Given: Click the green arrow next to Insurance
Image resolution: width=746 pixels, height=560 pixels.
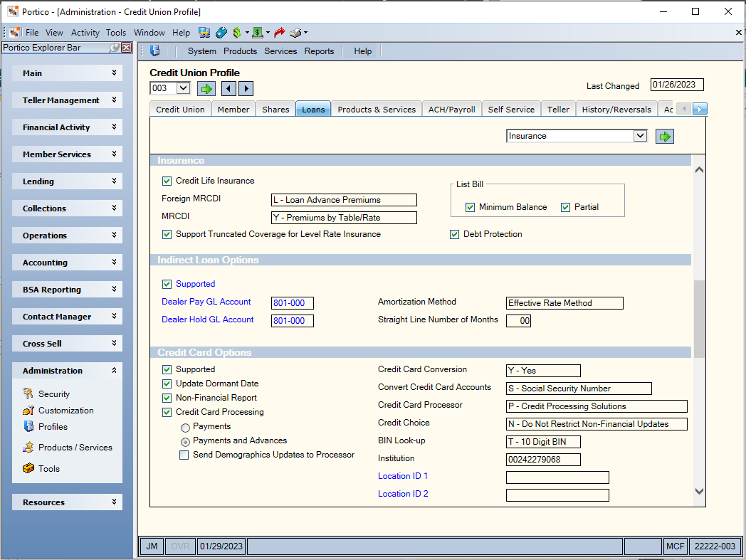Looking at the screenshot, I should click(665, 137).
